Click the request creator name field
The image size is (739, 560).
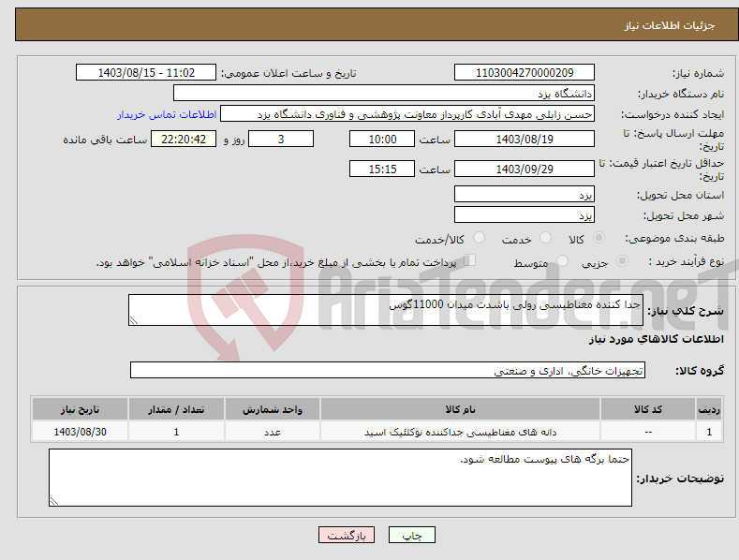pyautogui.click(x=407, y=113)
